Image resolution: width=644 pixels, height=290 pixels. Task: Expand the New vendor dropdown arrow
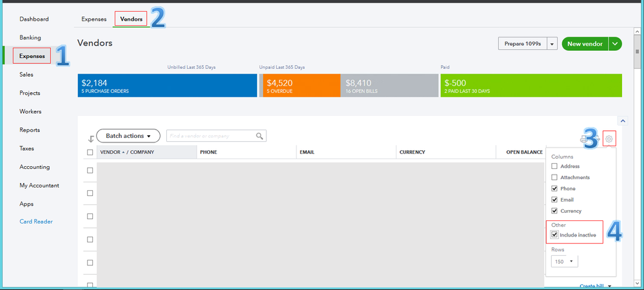tap(615, 44)
